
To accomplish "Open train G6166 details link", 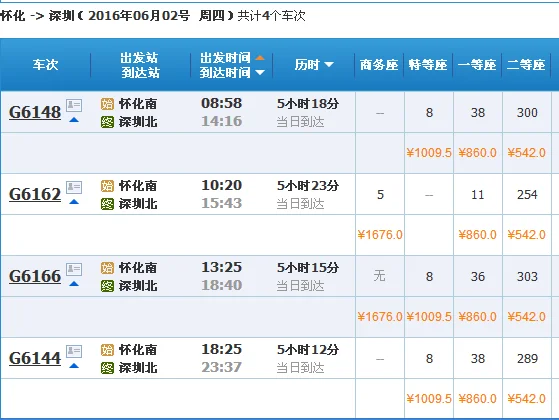I will click(35, 276).
